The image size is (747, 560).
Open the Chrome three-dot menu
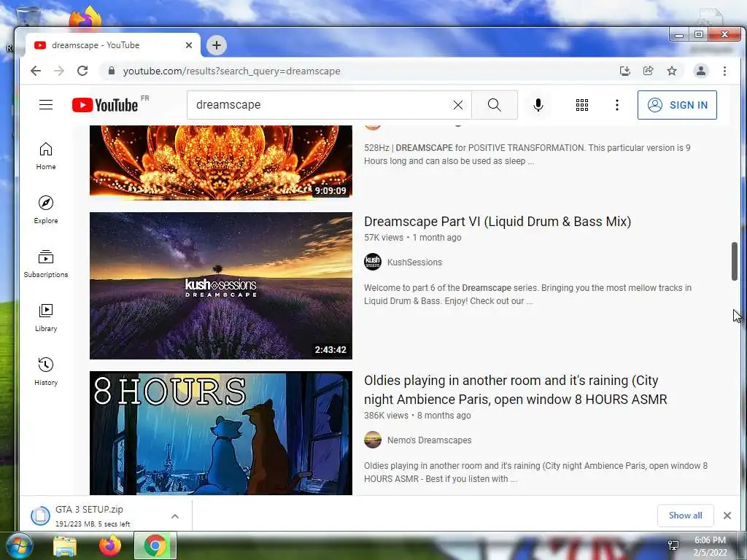tap(724, 71)
